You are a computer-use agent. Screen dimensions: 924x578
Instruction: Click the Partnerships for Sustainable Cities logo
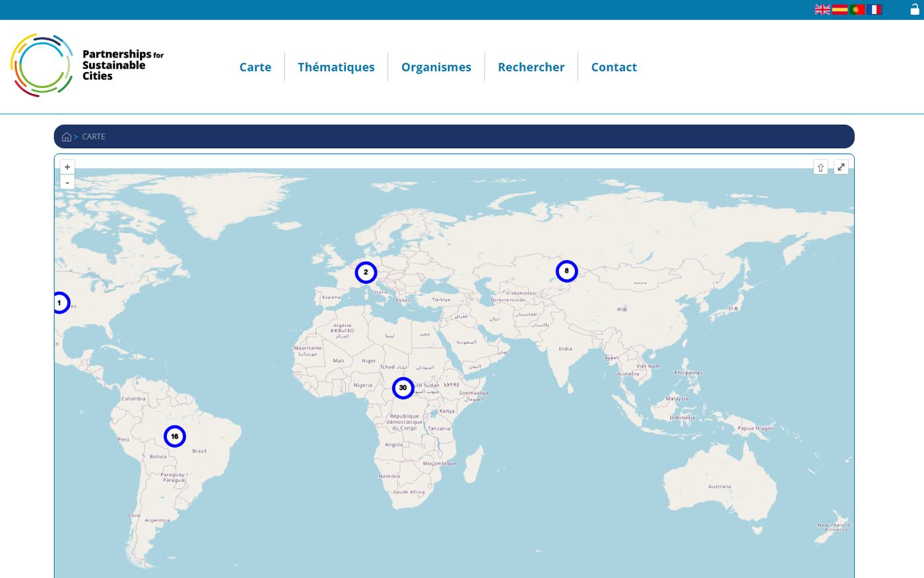click(x=87, y=65)
